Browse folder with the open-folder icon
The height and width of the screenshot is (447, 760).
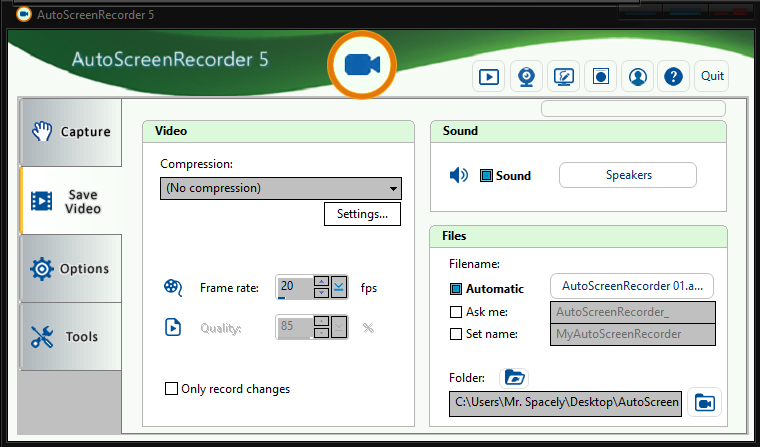(514, 378)
